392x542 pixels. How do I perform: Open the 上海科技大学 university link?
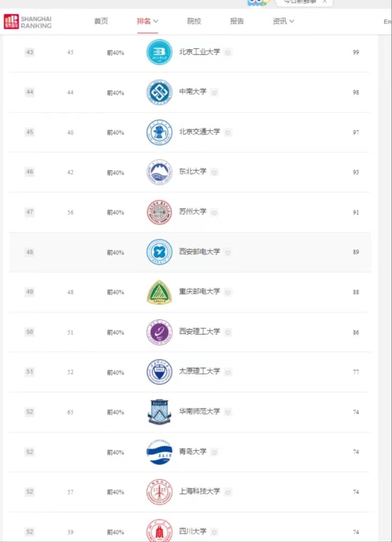point(199,492)
